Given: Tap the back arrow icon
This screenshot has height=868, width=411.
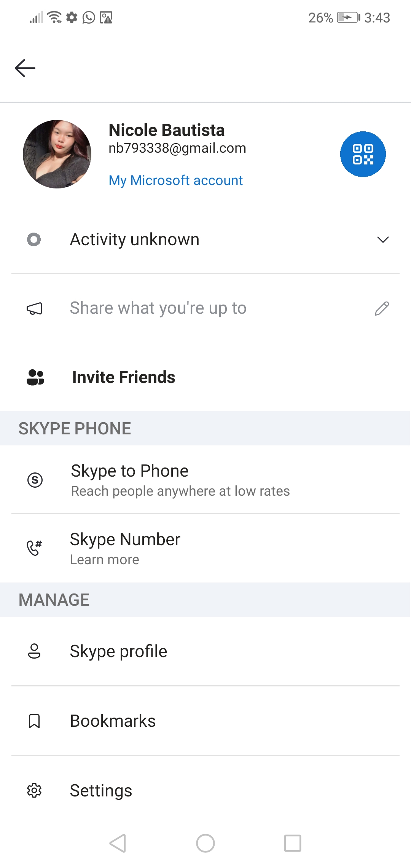Looking at the screenshot, I should click(25, 69).
